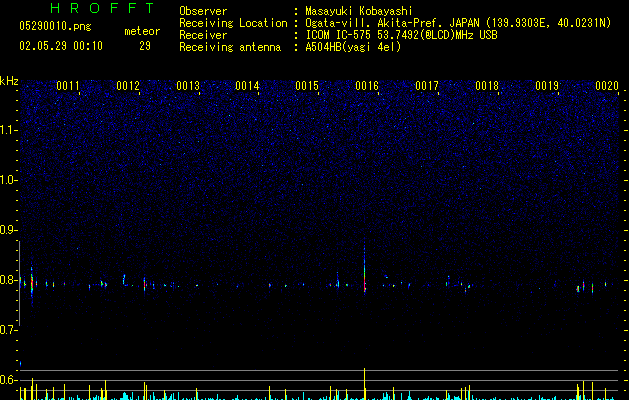
Task: Click the 0.7 kHz frequency label
Action: click(x=8, y=330)
